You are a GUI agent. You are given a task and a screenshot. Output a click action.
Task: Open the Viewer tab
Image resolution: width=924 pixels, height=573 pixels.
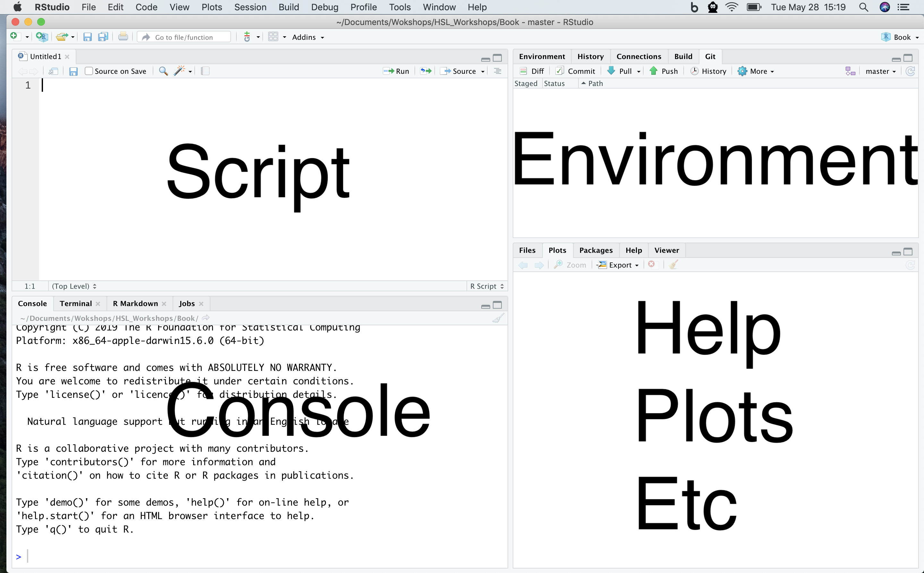click(666, 250)
